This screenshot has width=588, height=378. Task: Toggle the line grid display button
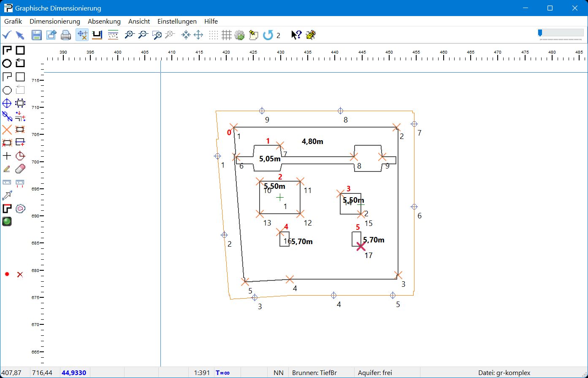227,35
